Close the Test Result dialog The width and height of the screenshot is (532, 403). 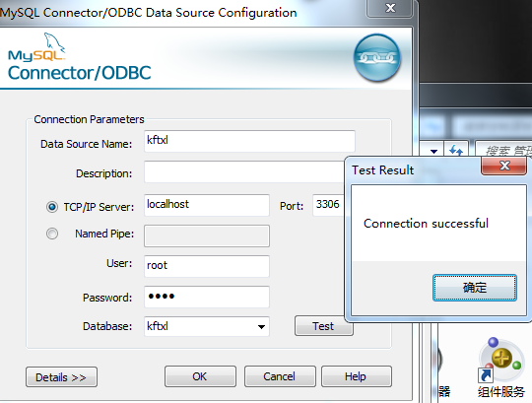tap(503, 166)
